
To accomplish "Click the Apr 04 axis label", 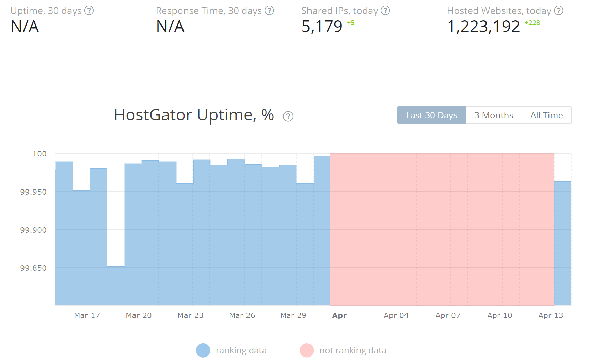I will click(x=396, y=315).
